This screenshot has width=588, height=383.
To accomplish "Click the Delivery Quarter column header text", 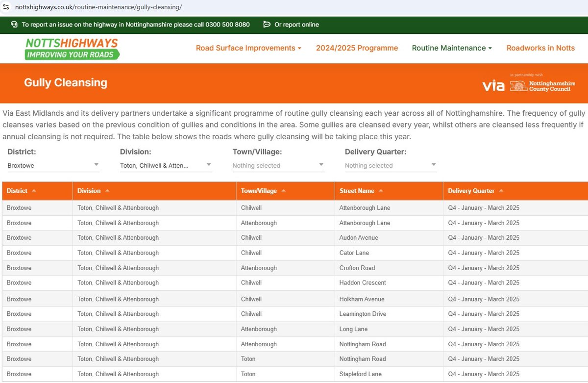I will (x=471, y=191).
